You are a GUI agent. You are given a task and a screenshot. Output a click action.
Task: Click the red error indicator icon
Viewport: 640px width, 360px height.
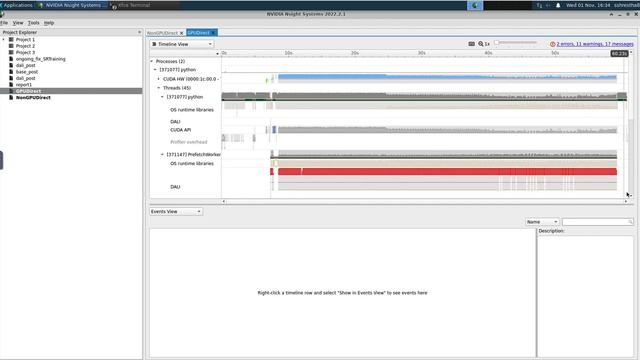pyautogui.click(x=553, y=44)
